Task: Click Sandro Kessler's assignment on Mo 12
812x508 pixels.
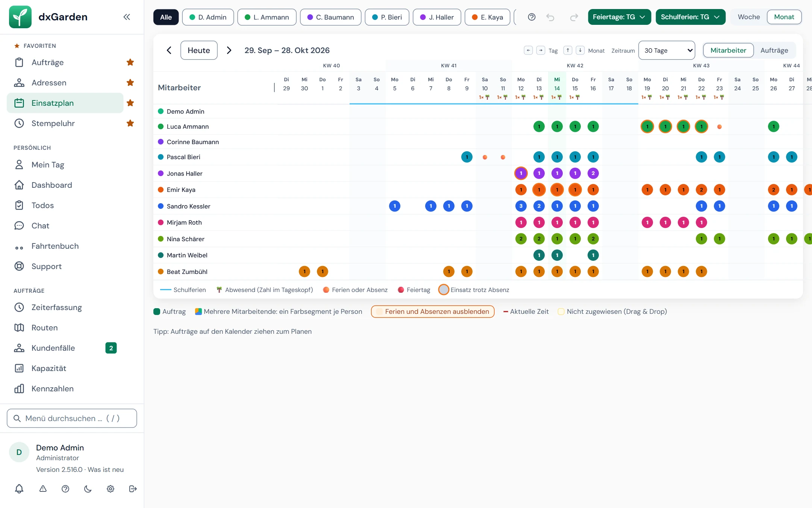Action: tap(521, 206)
